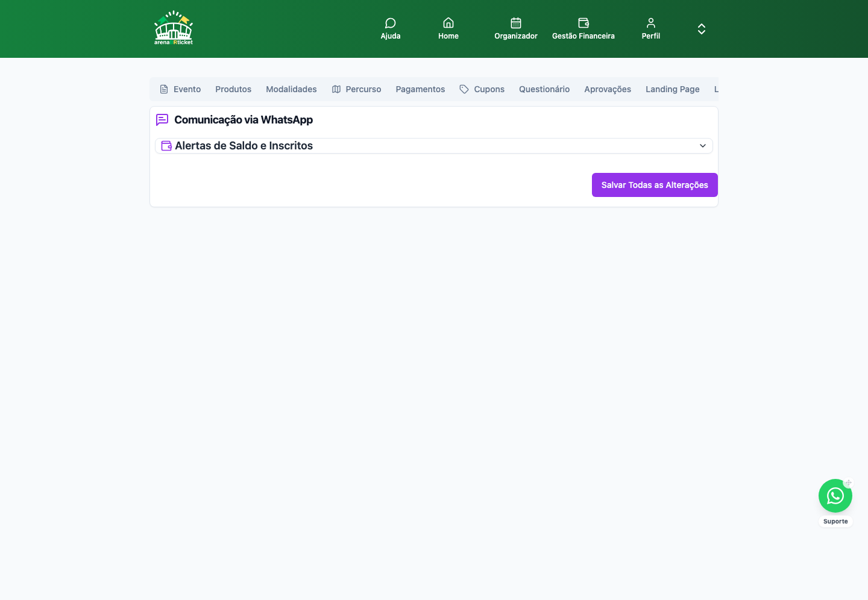Open Organizador calendar icon
868x600 pixels.
pyautogui.click(x=516, y=23)
